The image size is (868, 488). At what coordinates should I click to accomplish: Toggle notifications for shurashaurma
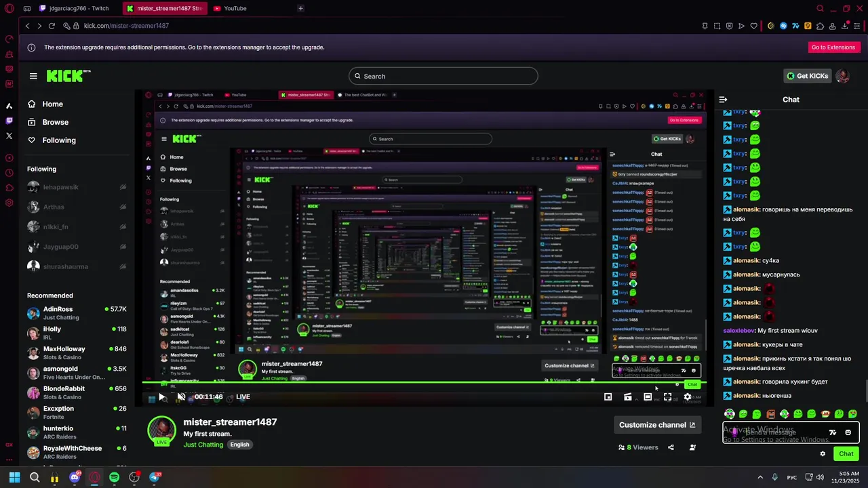(x=123, y=266)
